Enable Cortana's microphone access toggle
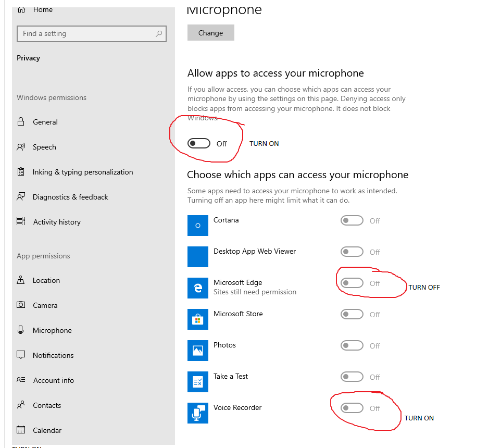501x448 pixels. [352, 220]
